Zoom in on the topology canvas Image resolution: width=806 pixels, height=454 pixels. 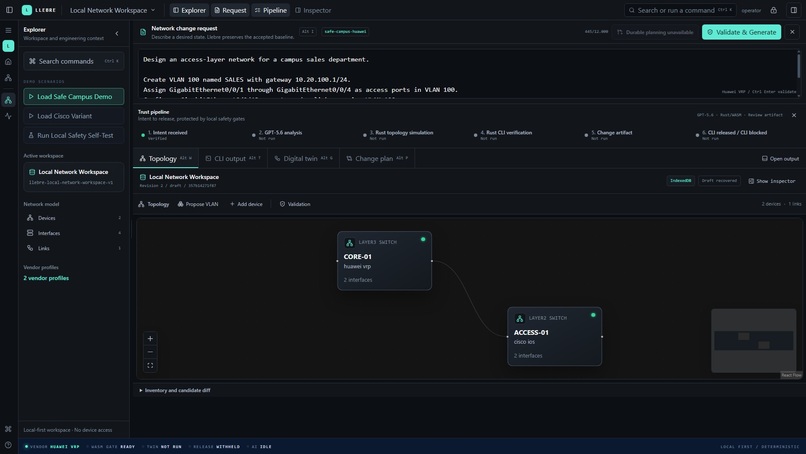[x=150, y=338]
